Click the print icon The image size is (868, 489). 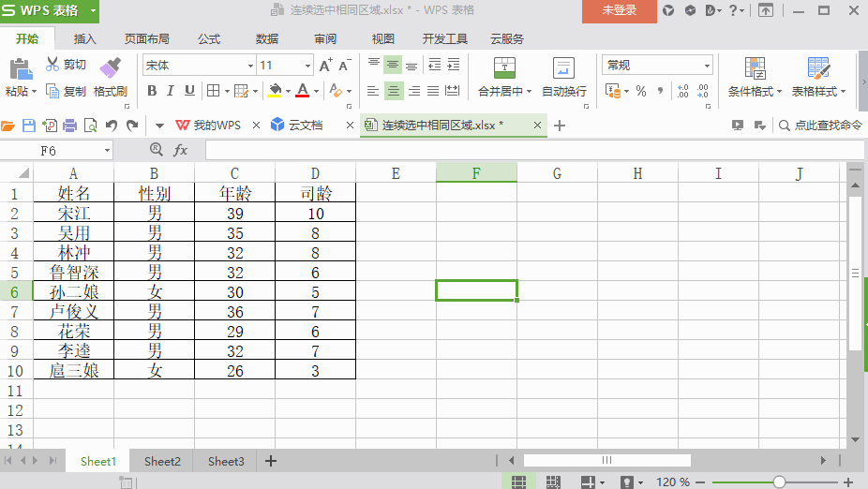[x=69, y=126]
